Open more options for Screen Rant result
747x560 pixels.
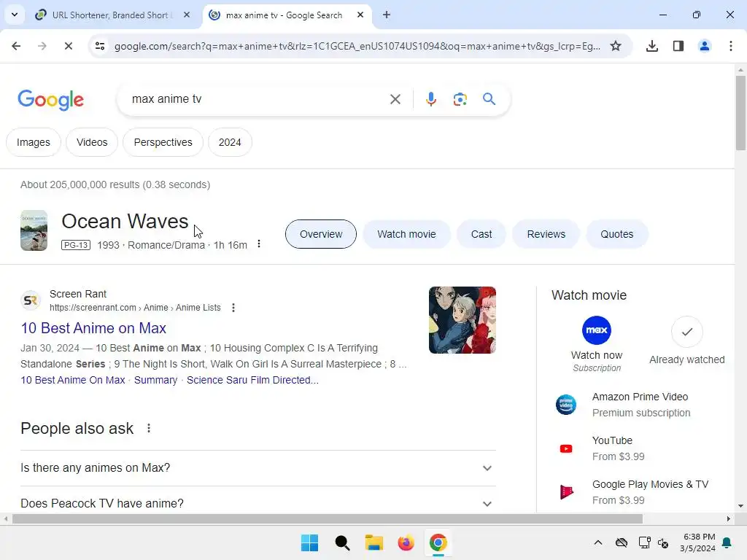click(x=233, y=308)
